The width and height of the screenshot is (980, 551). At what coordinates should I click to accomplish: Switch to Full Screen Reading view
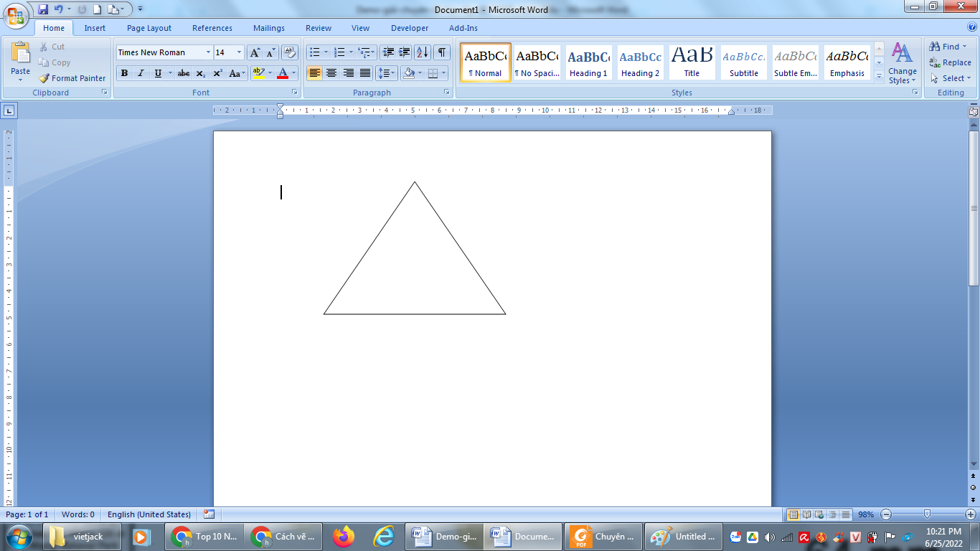click(807, 514)
